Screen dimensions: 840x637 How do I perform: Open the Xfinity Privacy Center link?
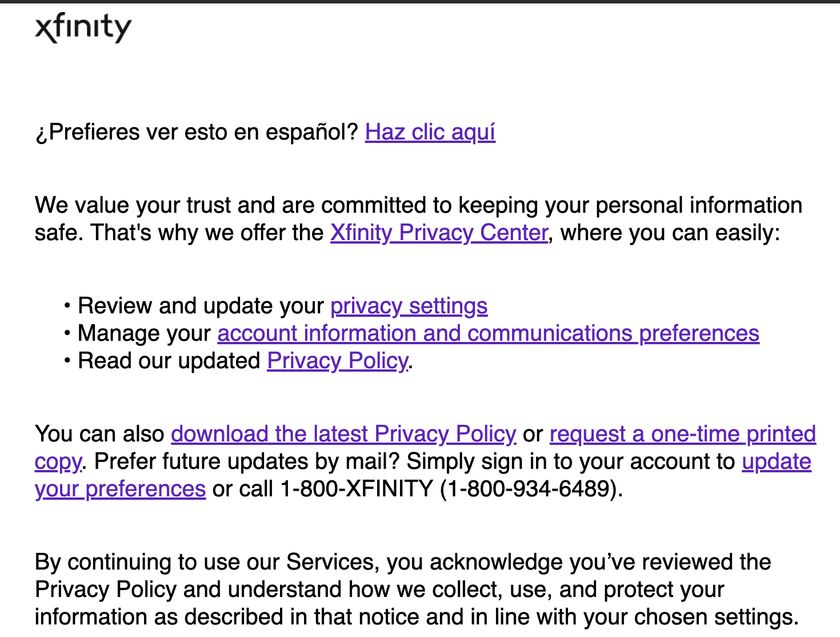(x=439, y=233)
